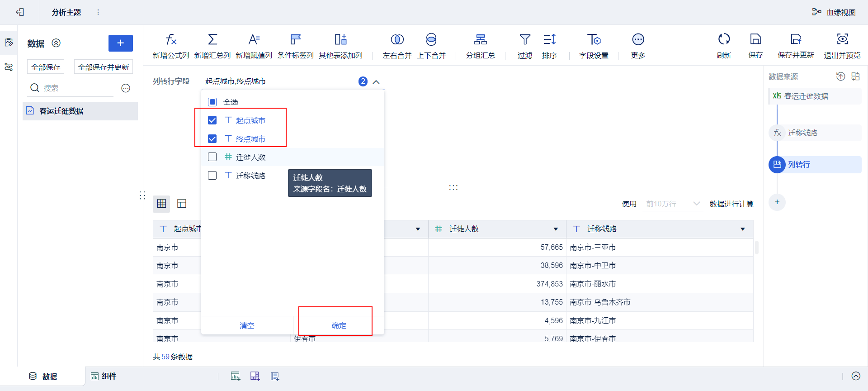The height and width of the screenshot is (391, 868).
Task: Collapse the 列转行字段 dropdown chevron
Action: tap(376, 81)
